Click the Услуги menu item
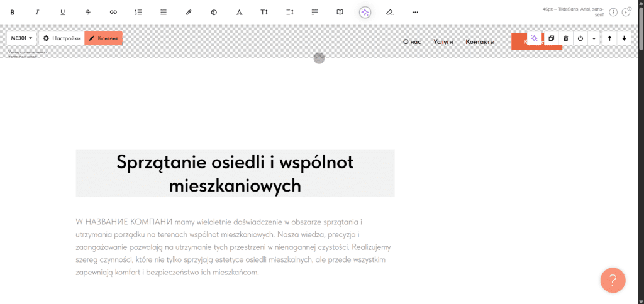This screenshot has width=644, height=304. click(x=443, y=42)
